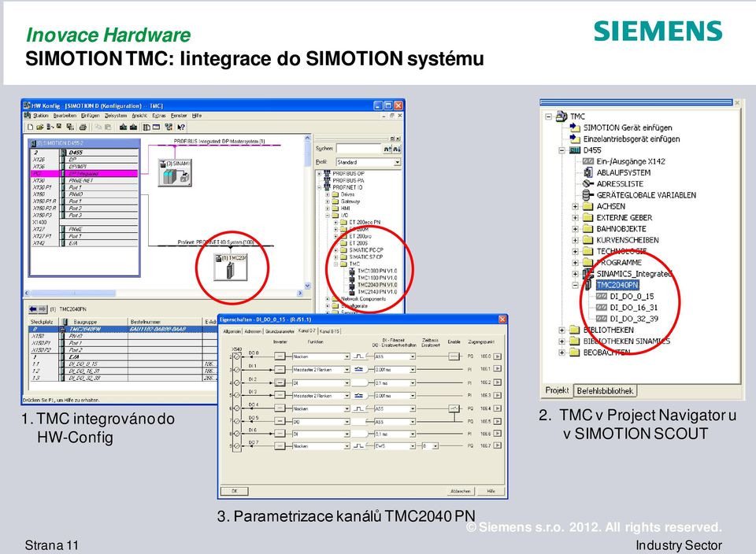Toggle the Inverter button for channel DI 3
Screen dimensions: 756x554
point(280,396)
